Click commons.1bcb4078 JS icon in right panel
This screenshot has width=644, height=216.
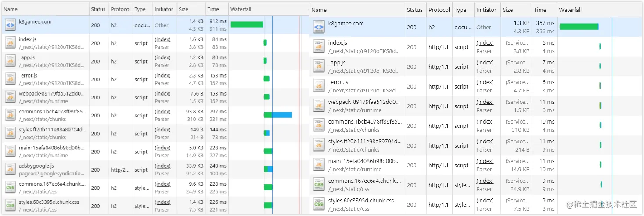pos(319,126)
